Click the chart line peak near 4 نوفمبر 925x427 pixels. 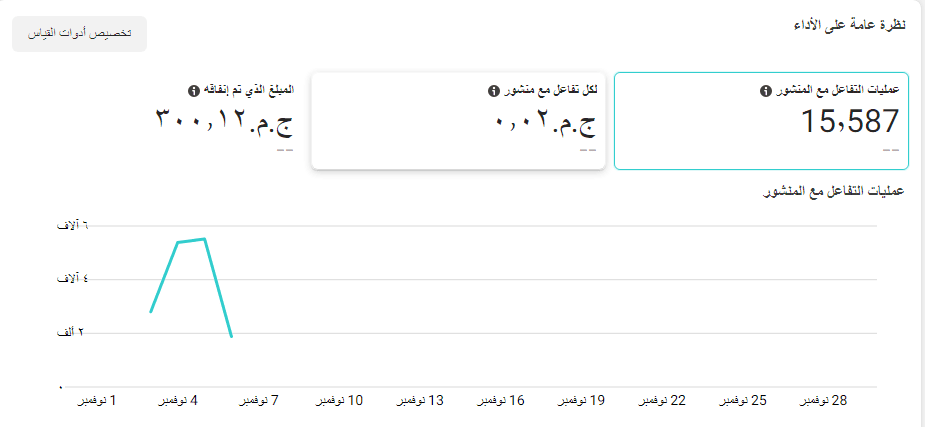click(x=204, y=239)
